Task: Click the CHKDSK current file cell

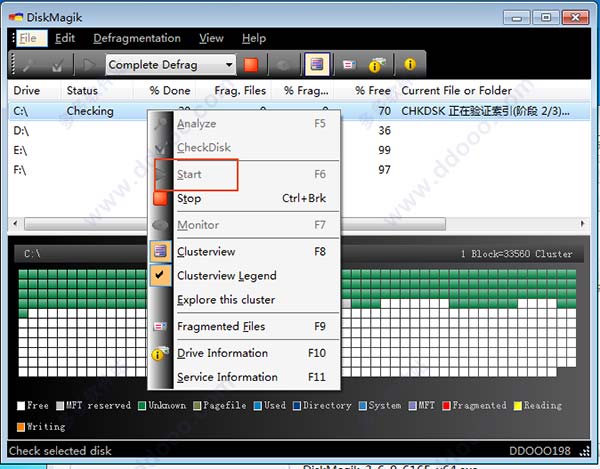Action: [485, 111]
